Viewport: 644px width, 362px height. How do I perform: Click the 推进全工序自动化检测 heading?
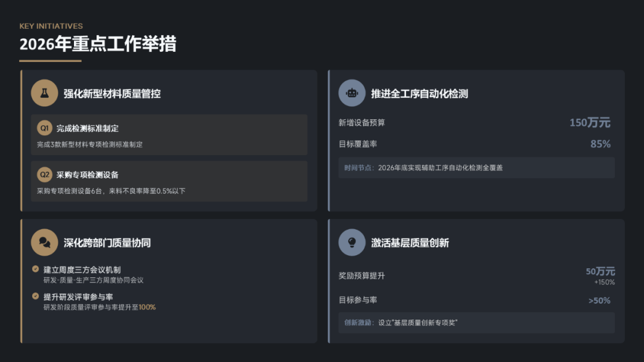419,94
